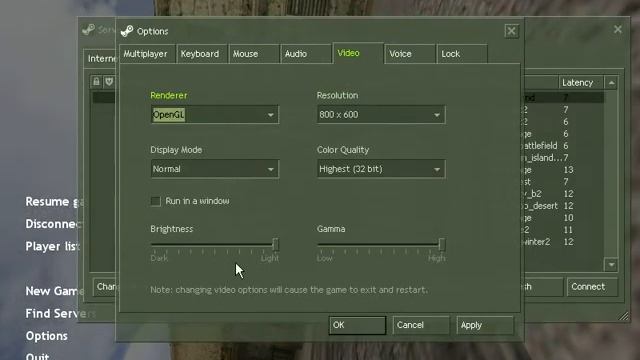This screenshot has height=360, width=640.
Task: Close the Servers window behind Options
Action: [618, 29]
